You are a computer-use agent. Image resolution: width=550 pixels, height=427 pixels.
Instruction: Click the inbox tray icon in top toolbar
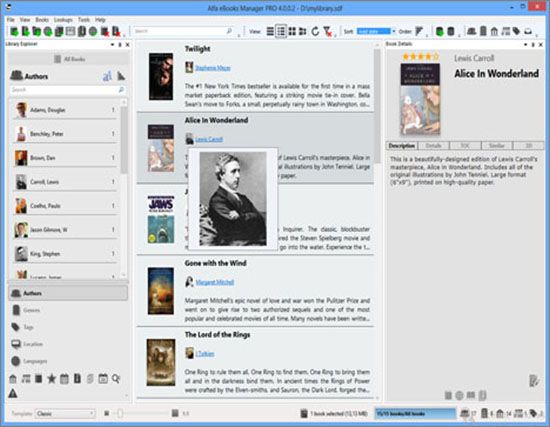coord(528,32)
